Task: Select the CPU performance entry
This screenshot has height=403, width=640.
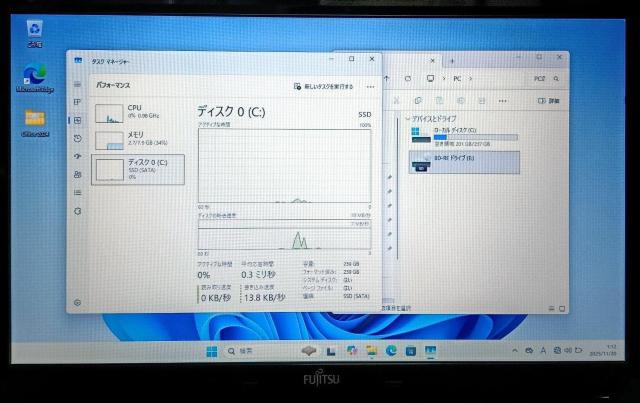Action: click(138, 113)
